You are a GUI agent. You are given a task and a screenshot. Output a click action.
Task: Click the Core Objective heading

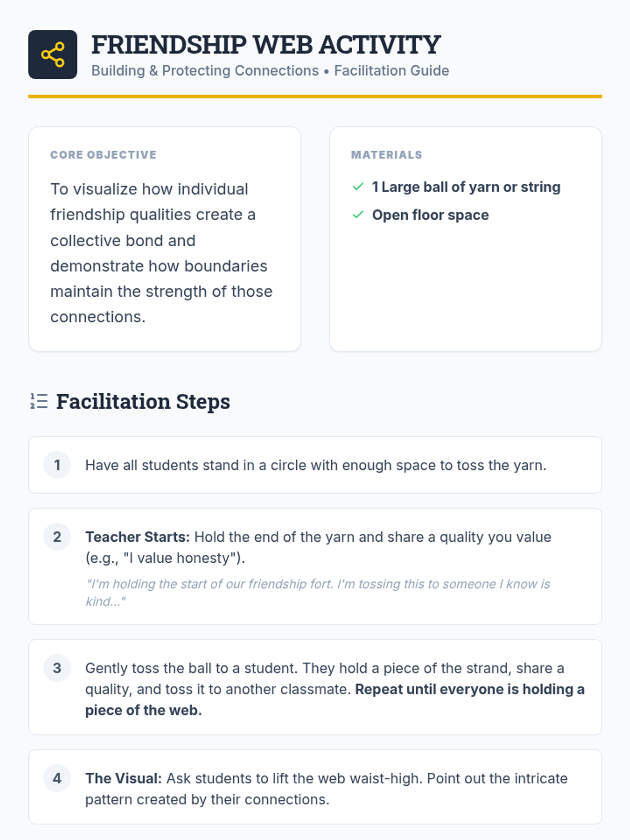[103, 155]
